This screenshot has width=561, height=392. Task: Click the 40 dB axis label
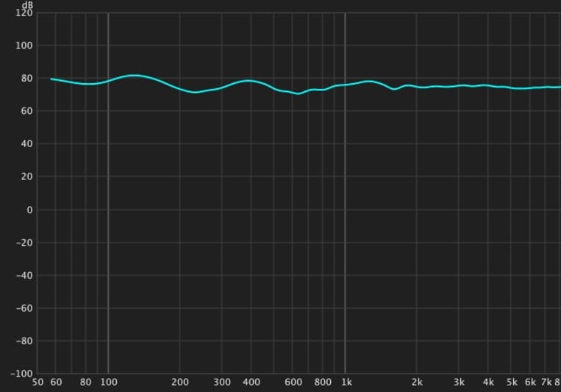point(26,144)
